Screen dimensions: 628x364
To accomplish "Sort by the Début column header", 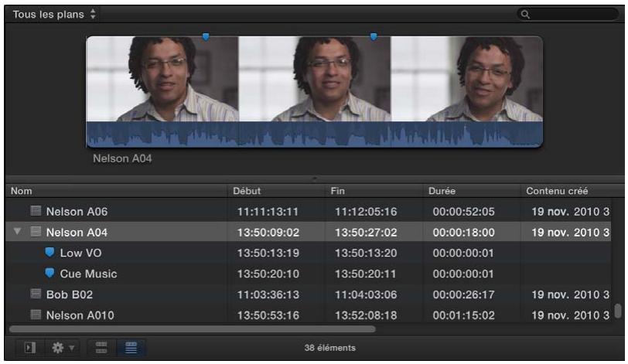I will pos(275,191).
